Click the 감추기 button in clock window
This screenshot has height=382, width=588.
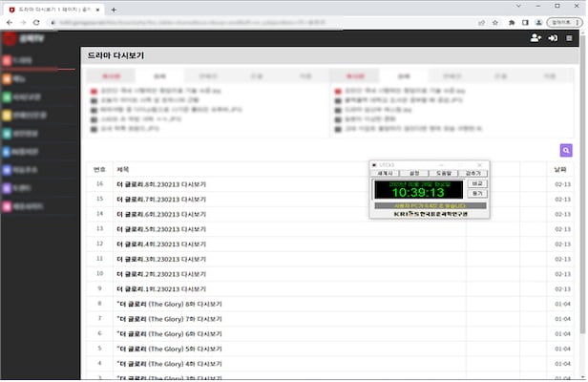[473, 173]
